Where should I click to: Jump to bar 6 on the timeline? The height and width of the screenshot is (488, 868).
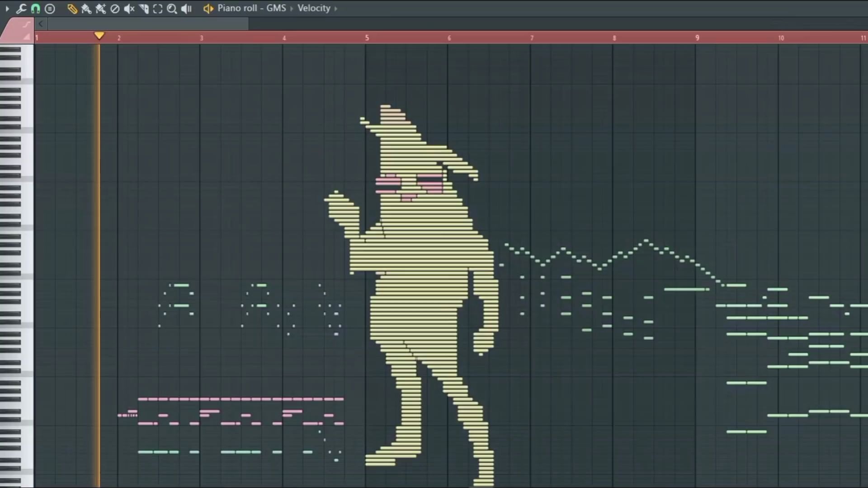point(449,38)
